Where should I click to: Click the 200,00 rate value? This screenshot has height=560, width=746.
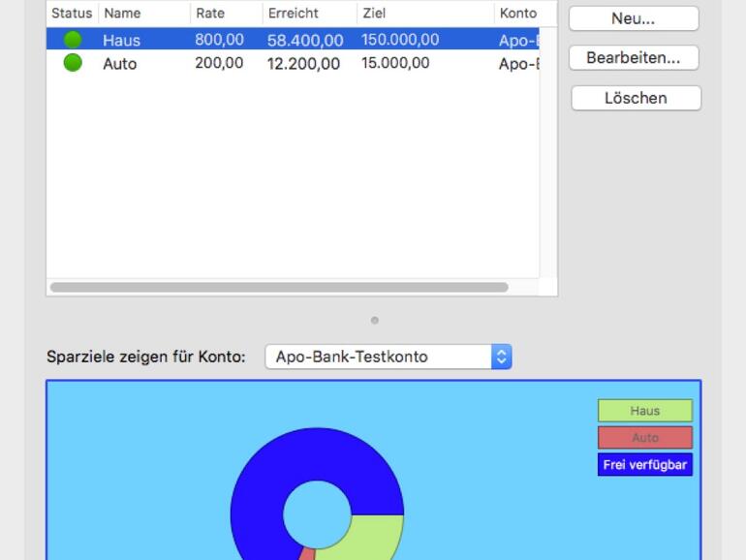click(219, 63)
